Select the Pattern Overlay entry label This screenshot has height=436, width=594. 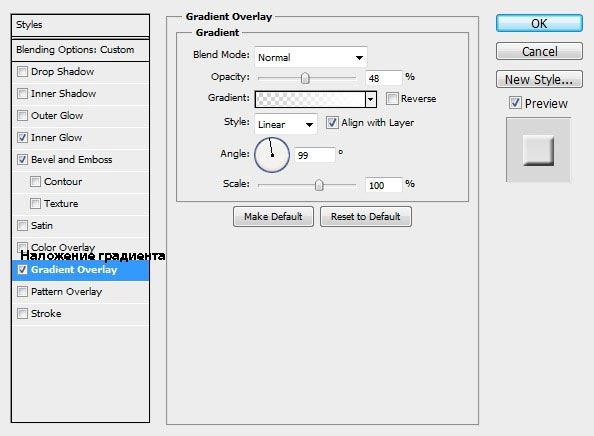click(x=67, y=292)
